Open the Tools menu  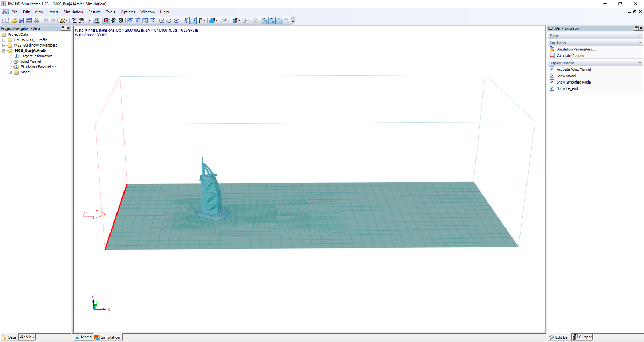111,12
